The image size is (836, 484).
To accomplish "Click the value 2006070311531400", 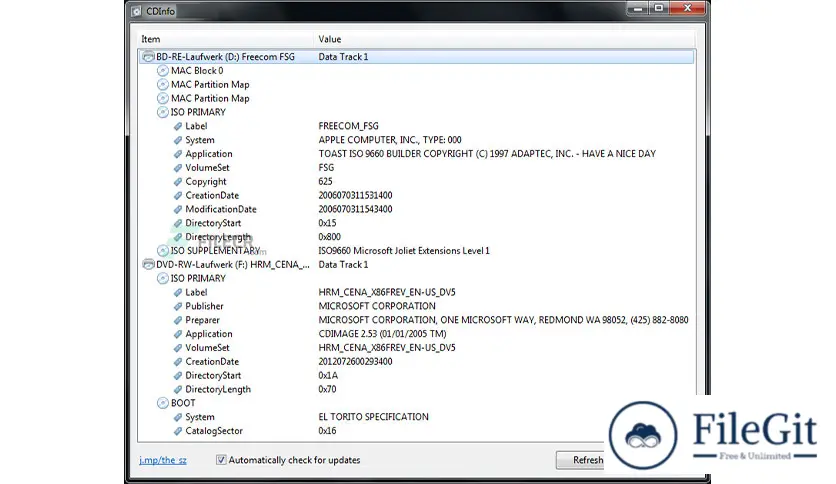I will click(355, 196).
